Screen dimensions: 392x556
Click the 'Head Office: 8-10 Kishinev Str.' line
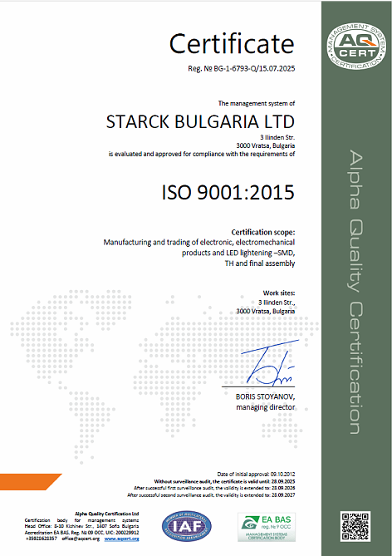(81, 526)
